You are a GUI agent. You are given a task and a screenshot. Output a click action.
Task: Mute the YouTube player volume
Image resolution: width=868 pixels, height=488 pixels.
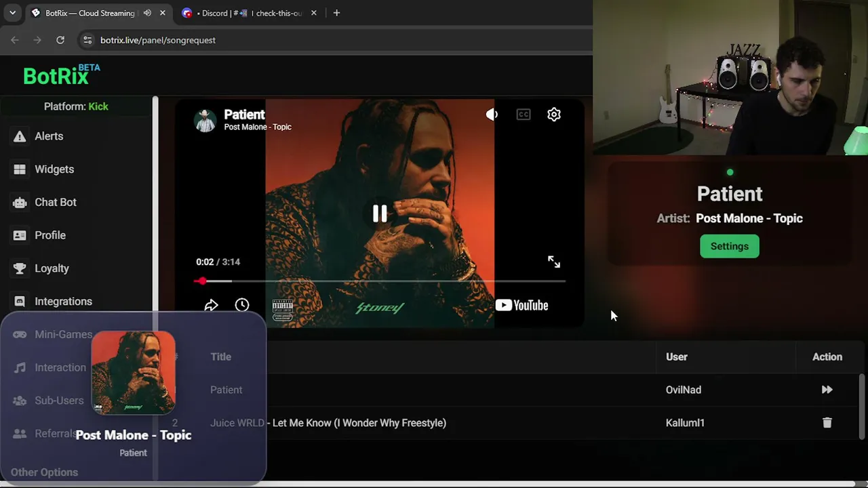click(x=492, y=115)
